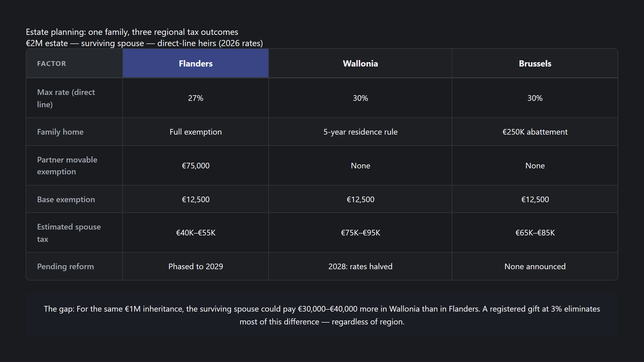Viewport: 644px width, 362px height.
Task: Click the gap summary note text
Action: [x=322, y=315]
